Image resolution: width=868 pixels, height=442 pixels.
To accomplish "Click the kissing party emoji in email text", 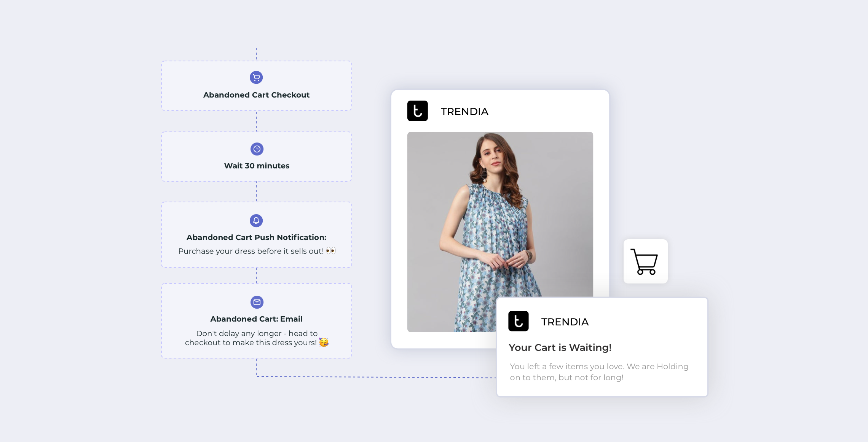I will click(x=324, y=342).
